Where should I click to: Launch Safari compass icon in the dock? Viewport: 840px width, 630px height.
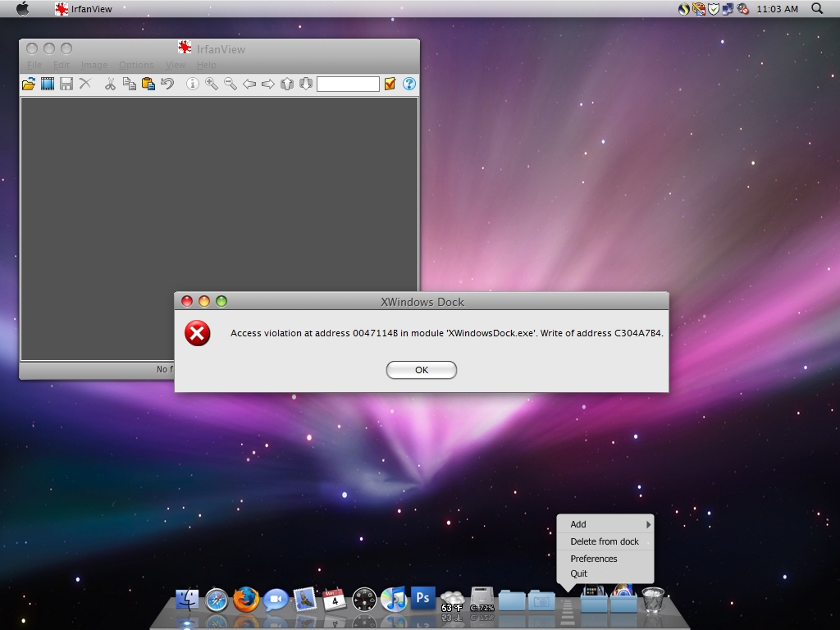click(217, 600)
